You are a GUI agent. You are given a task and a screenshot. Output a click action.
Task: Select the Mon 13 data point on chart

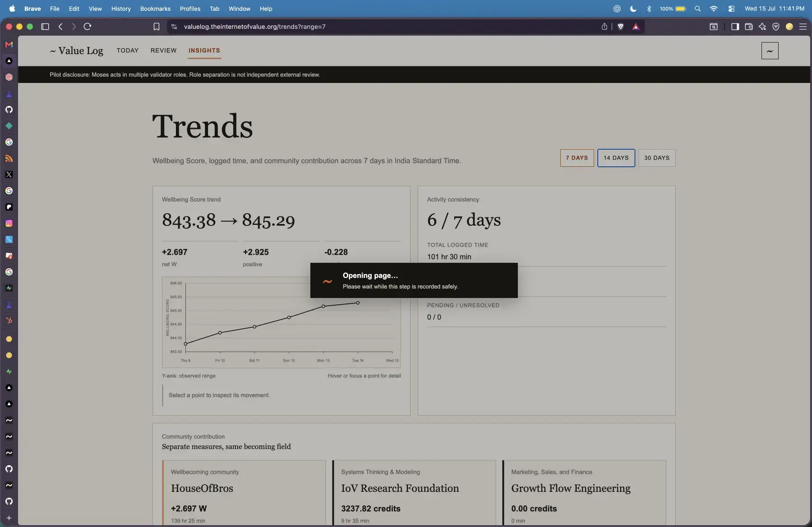pyautogui.click(x=323, y=307)
